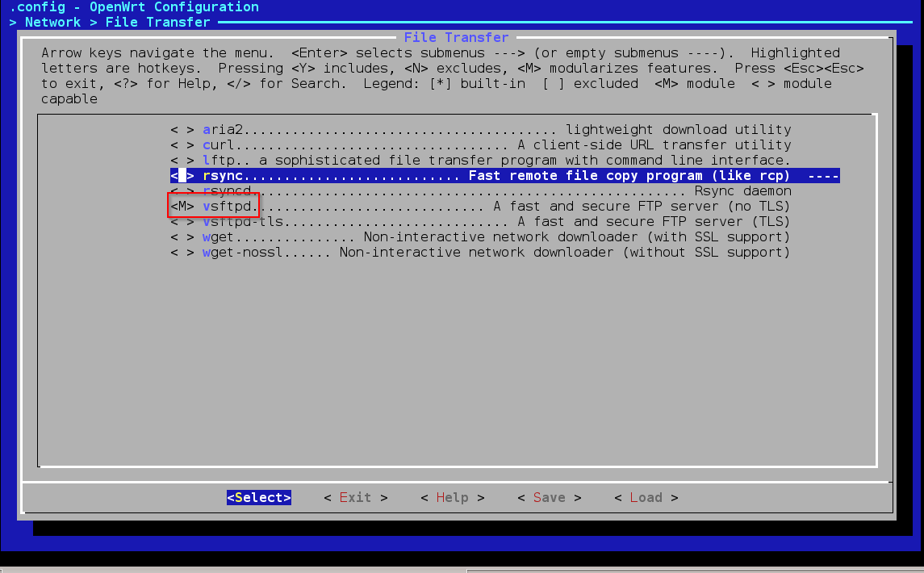Select wget with SSL support entry

pyautogui.click(x=496, y=237)
